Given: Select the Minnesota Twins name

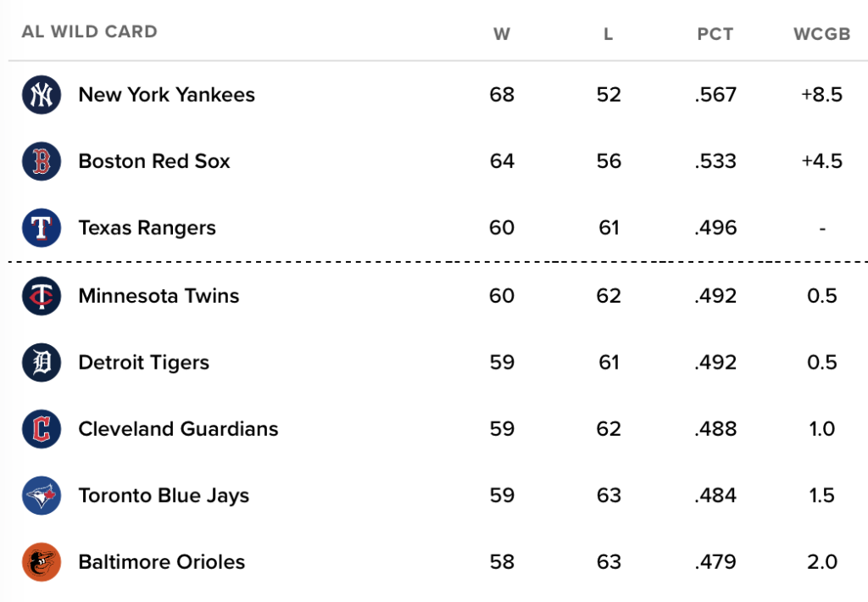Looking at the screenshot, I should tap(159, 296).
